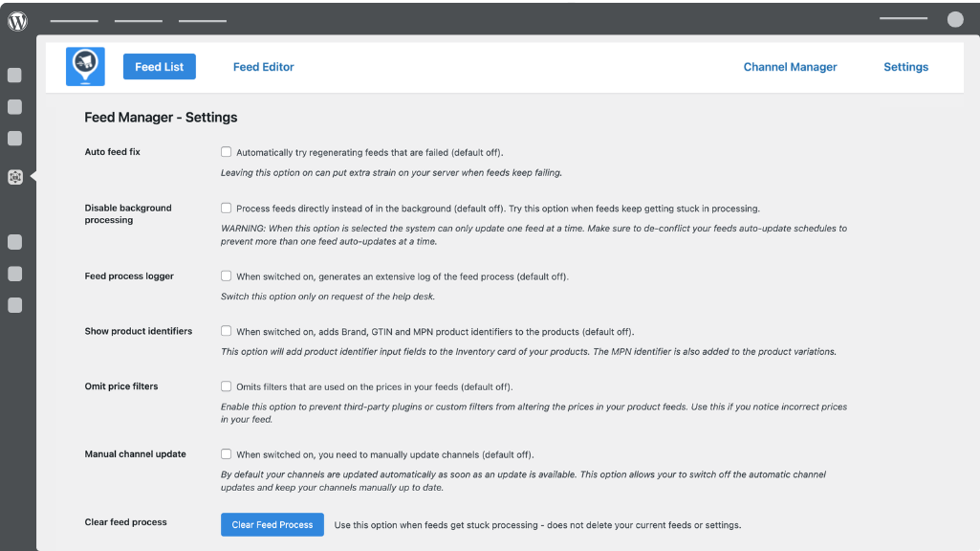Tick the Disable background processing checkbox
Image resolution: width=980 pixels, height=551 pixels.
tap(227, 208)
